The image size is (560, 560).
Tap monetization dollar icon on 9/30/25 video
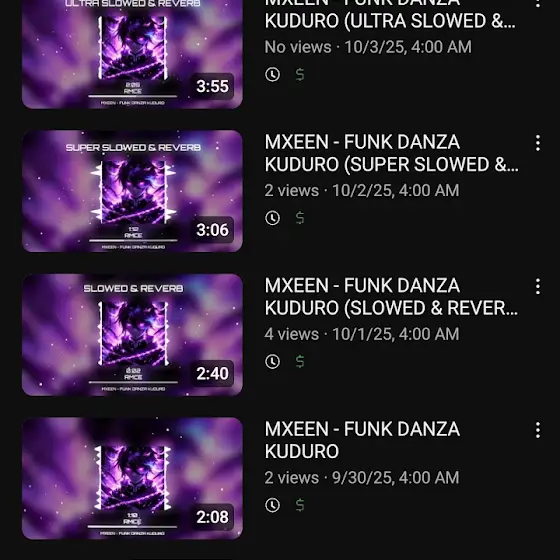(300, 505)
